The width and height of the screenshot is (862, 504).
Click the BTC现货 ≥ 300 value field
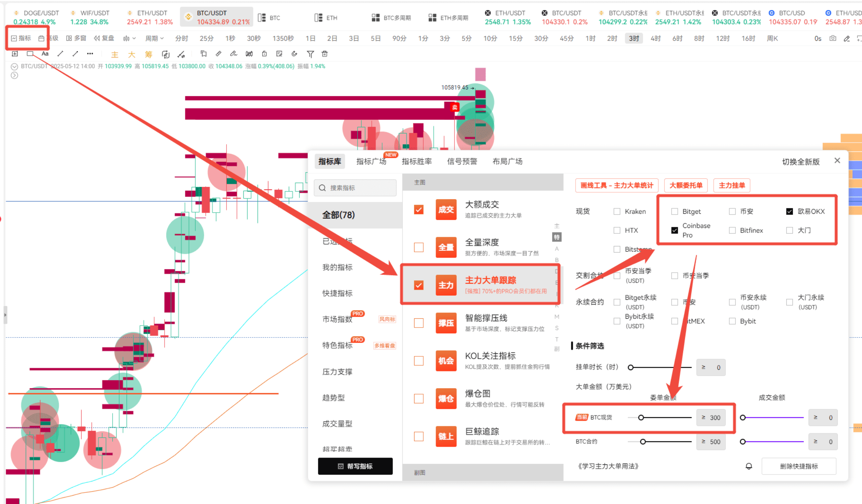point(711,418)
